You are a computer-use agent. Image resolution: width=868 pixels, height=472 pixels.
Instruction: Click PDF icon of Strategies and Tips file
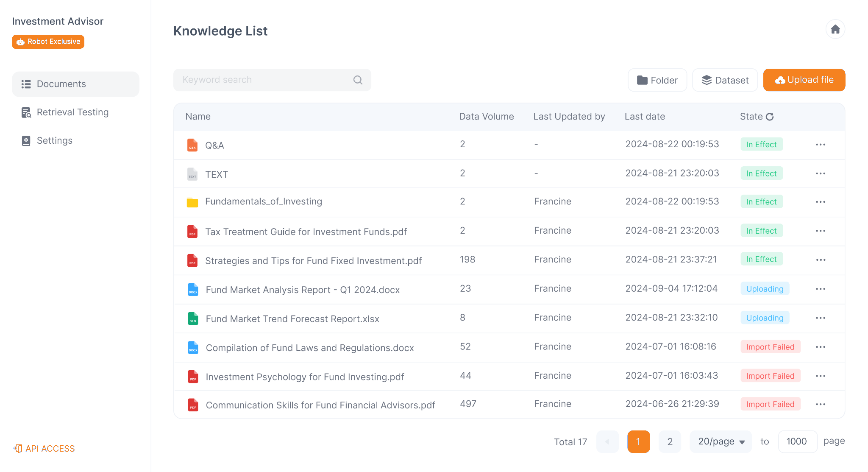click(x=192, y=260)
